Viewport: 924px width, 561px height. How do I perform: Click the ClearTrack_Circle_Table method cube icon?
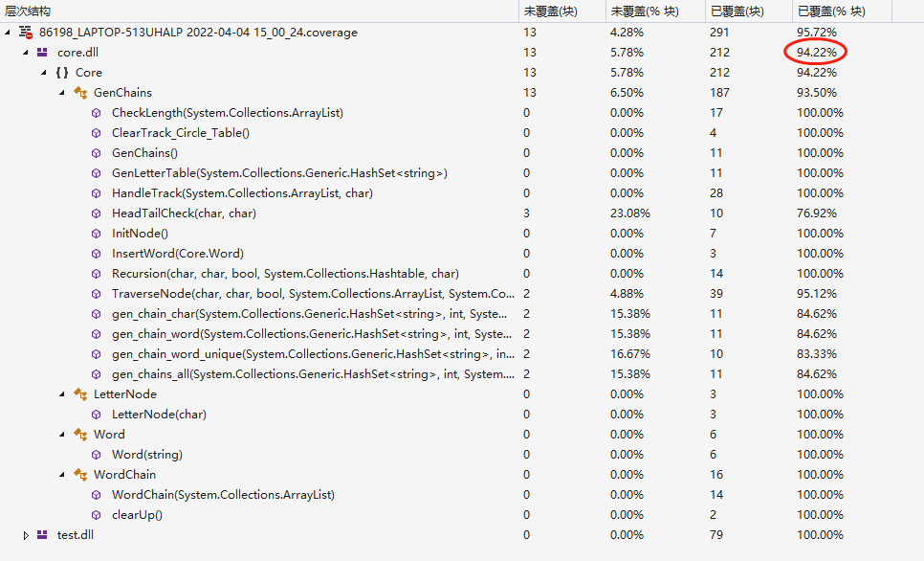(x=96, y=133)
